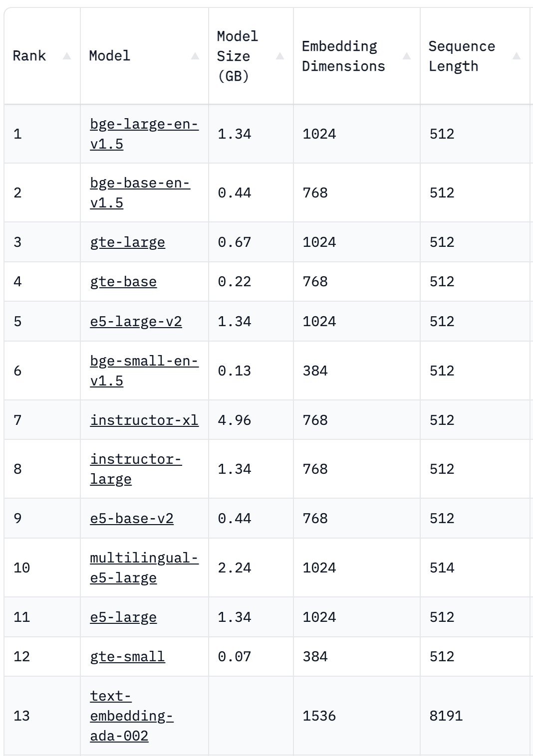Viewport: 533px width, 756px height.
Task: Click the Model column sort arrow icon
Action: 195,56
